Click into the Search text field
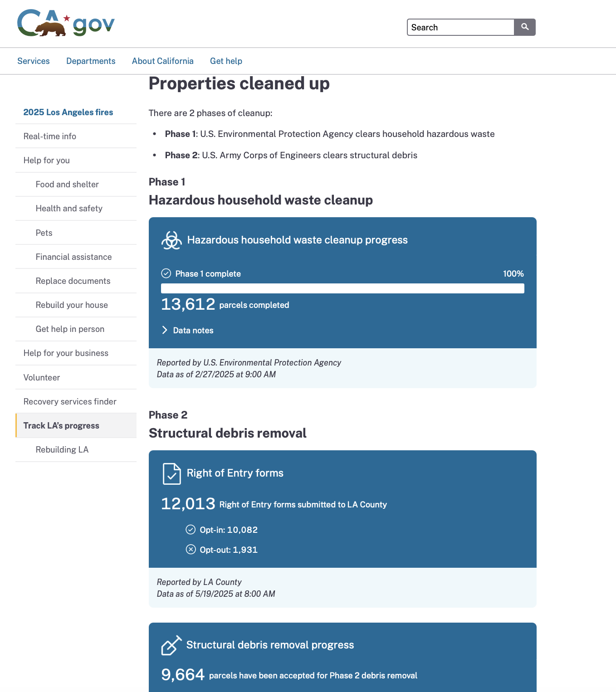Image resolution: width=616 pixels, height=692 pixels. pyautogui.click(x=460, y=27)
